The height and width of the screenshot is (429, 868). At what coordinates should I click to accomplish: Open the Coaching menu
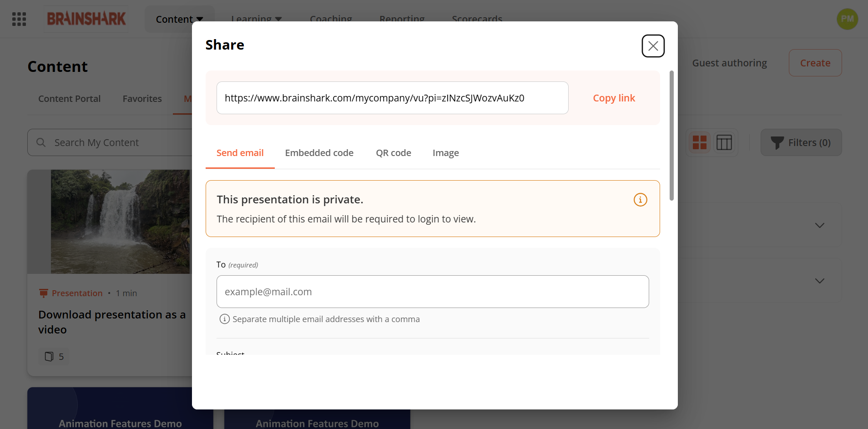click(x=331, y=19)
